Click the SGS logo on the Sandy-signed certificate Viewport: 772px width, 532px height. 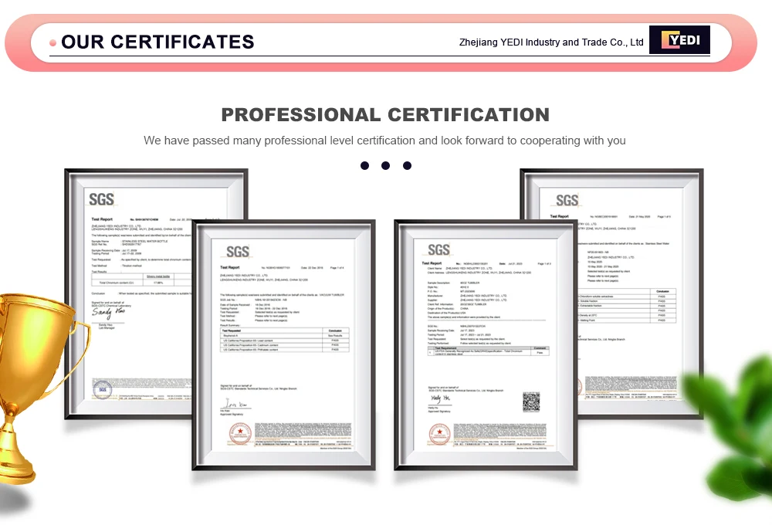[x=101, y=199]
